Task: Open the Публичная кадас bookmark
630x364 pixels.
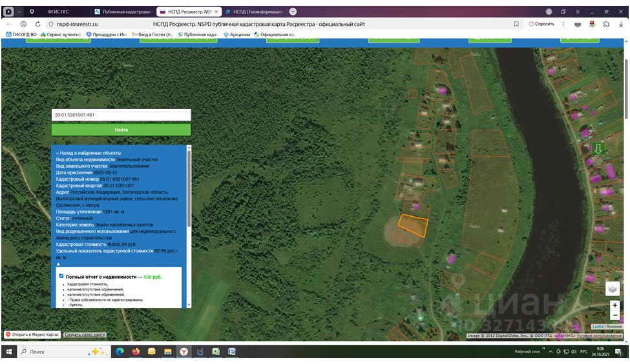Action: [x=198, y=34]
